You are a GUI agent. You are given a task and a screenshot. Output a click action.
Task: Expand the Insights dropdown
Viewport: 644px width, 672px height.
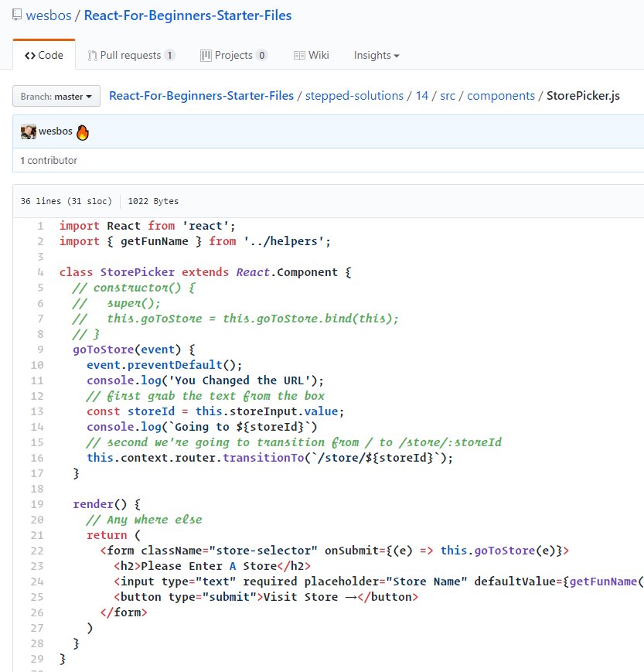click(377, 55)
